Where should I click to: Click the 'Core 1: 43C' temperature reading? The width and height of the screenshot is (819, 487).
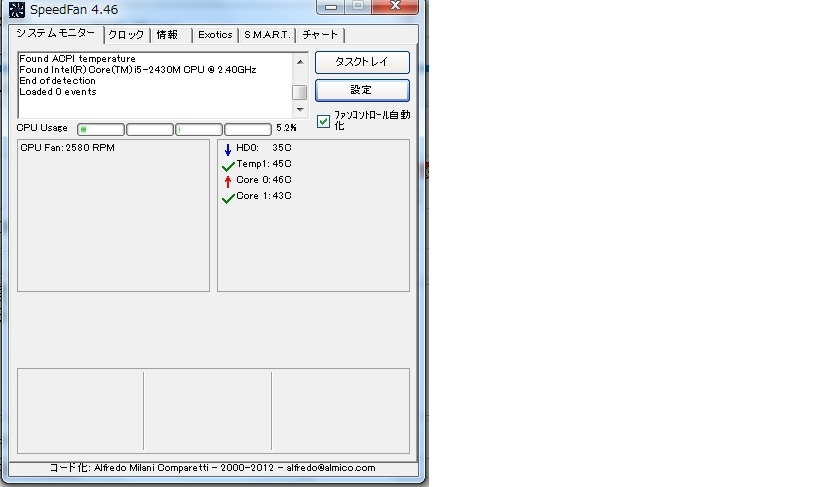click(x=264, y=196)
